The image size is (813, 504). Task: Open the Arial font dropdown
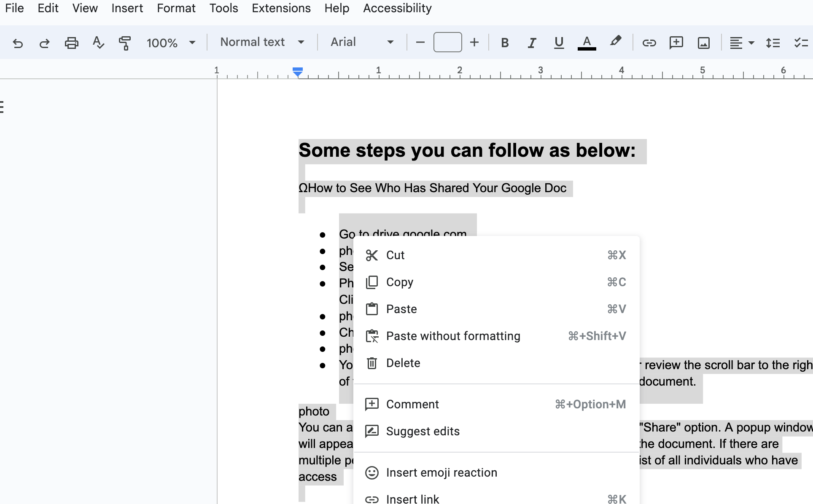pos(362,42)
